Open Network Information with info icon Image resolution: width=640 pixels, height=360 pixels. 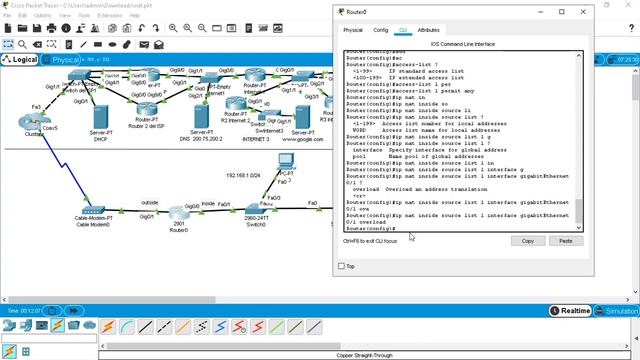(x=66, y=28)
